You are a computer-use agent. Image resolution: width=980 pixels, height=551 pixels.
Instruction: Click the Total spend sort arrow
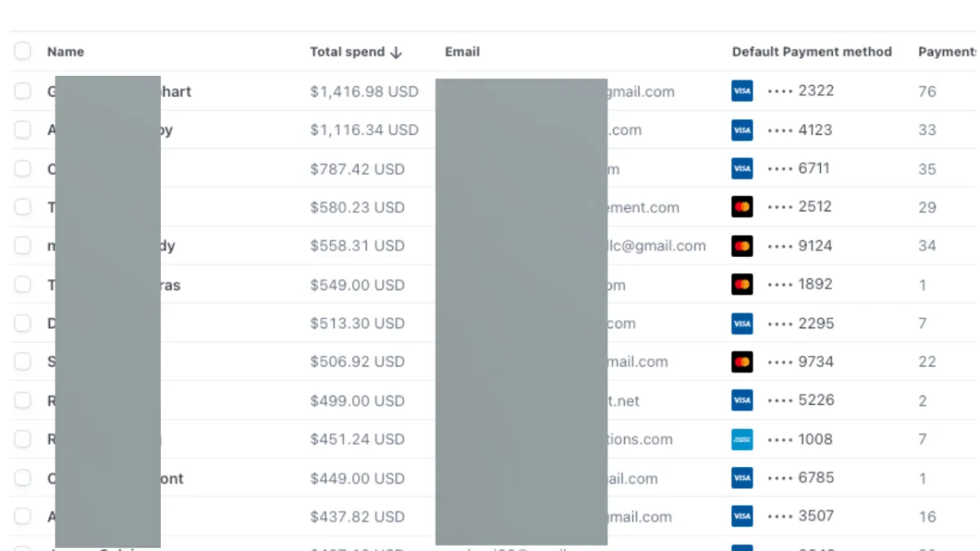point(396,52)
